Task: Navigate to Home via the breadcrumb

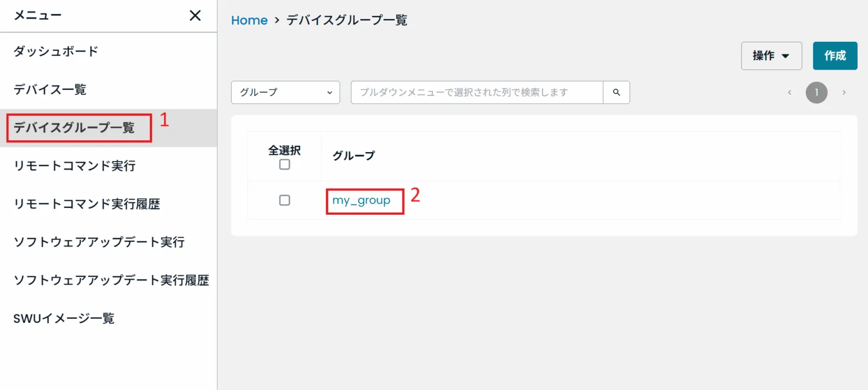Action: click(x=249, y=20)
